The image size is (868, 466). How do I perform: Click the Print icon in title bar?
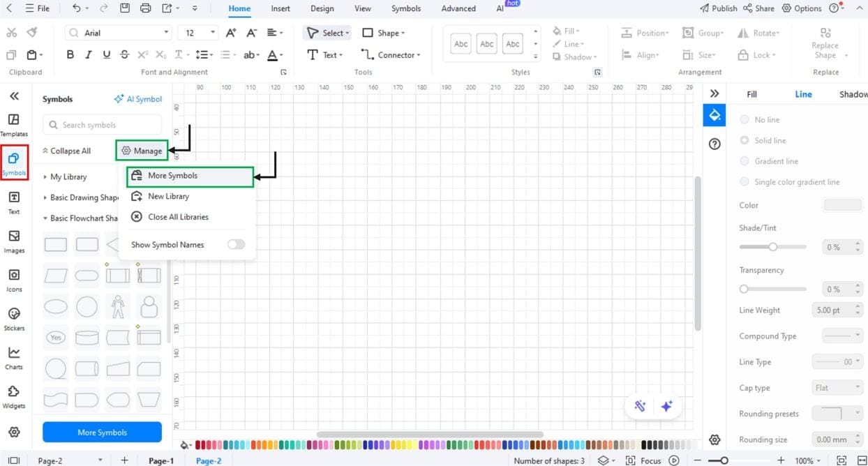point(145,8)
